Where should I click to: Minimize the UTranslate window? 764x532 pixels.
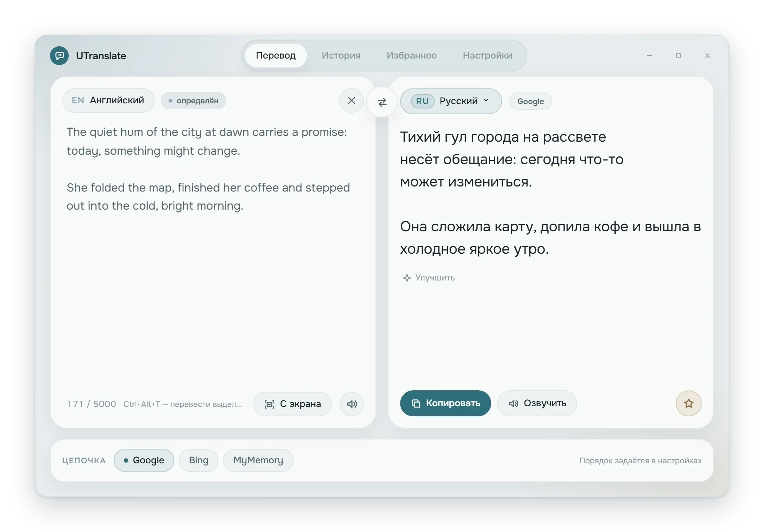click(x=650, y=56)
